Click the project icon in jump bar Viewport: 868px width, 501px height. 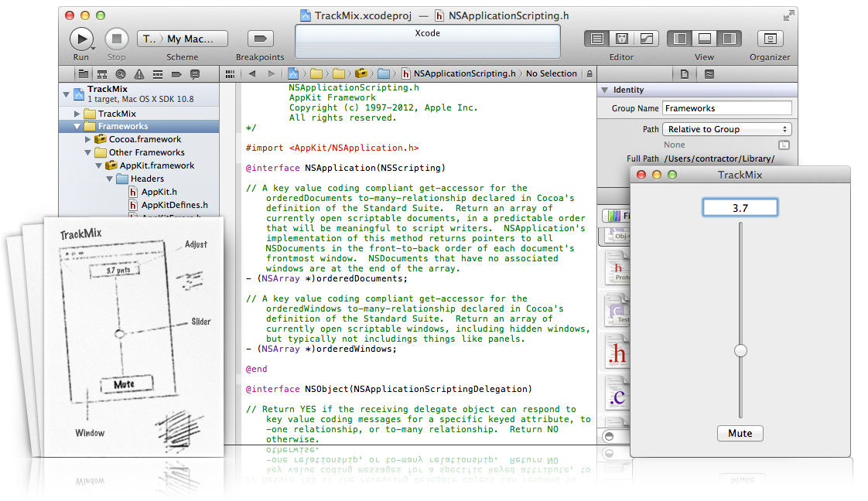(x=293, y=73)
